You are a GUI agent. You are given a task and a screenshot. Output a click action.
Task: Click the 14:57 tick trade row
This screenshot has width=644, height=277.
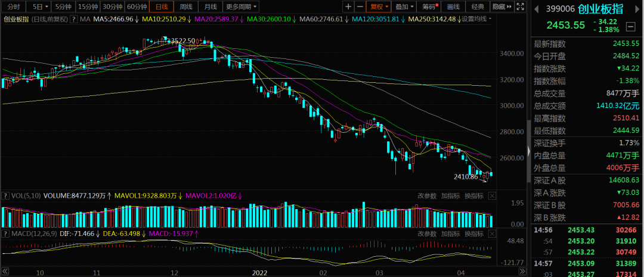[x=587, y=263]
